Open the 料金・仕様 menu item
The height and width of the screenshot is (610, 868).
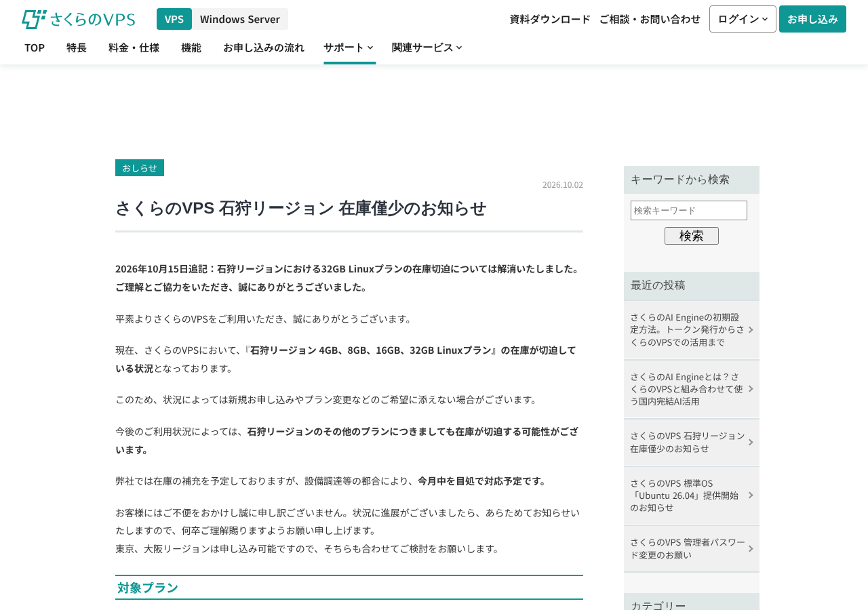(x=134, y=47)
